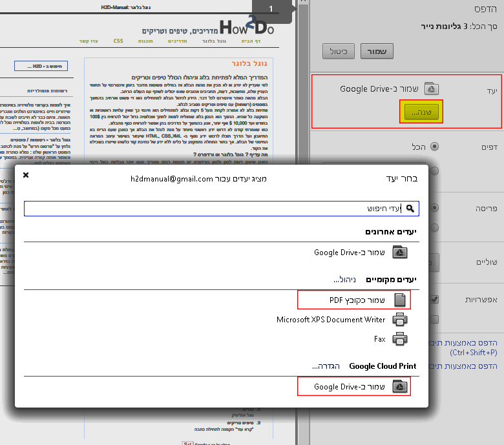Click the How2Do logo in page preview

tap(247, 26)
